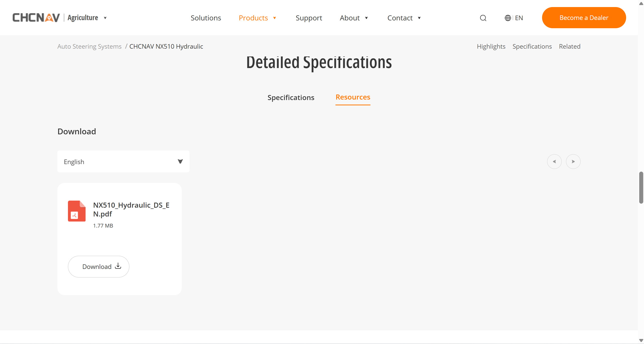Image resolution: width=644 pixels, height=344 pixels.
Task: Jump to Related section
Action: point(570,46)
